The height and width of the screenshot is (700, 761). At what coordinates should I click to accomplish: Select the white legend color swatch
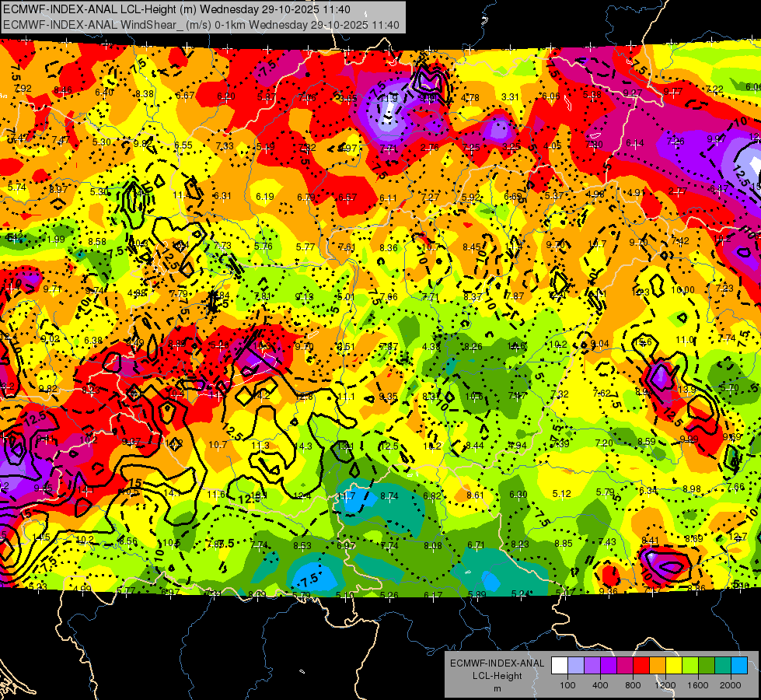click(x=559, y=666)
